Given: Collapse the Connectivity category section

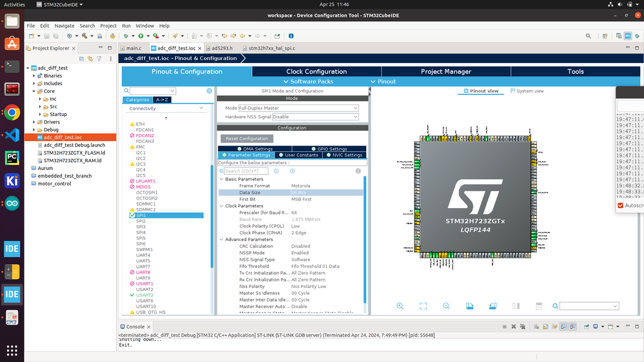Looking at the screenshot, I should click(x=201, y=108).
